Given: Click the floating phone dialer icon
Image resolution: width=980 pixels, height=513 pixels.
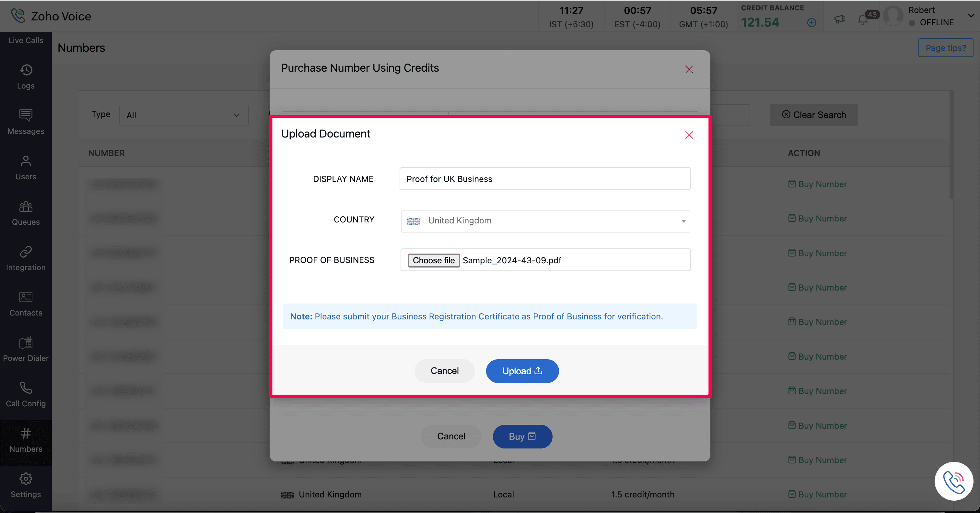Looking at the screenshot, I should (x=953, y=481).
